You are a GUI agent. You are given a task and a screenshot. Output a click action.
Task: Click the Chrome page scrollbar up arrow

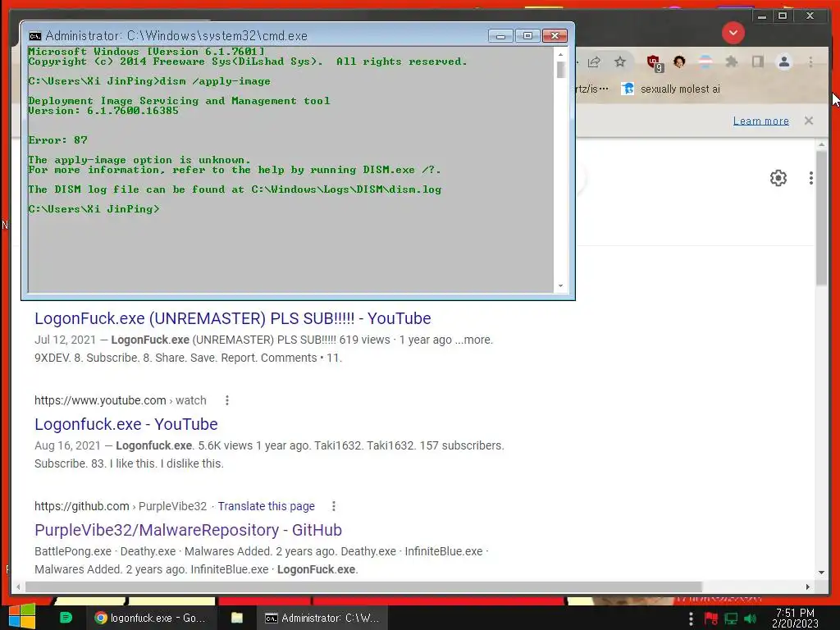pos(821,144)
